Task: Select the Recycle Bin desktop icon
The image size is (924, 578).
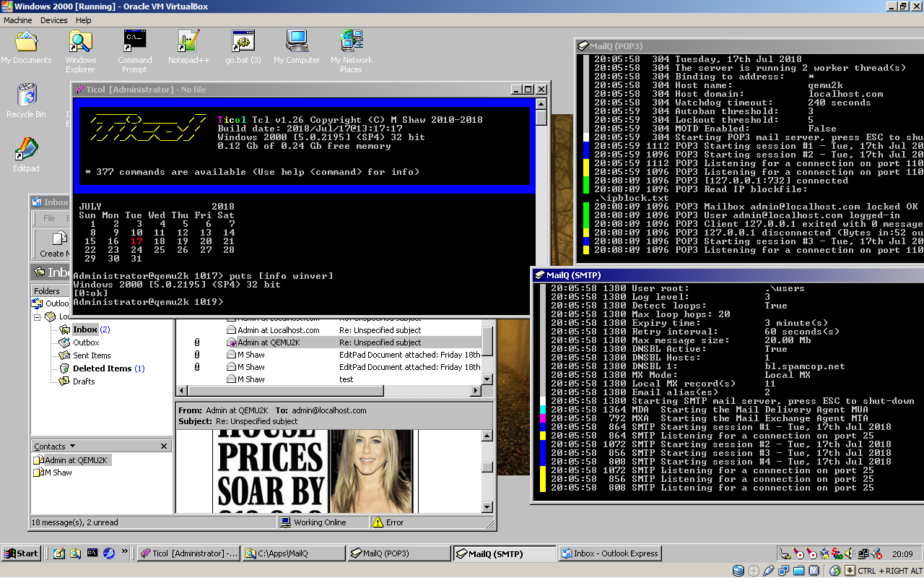Action: [26, 101]
